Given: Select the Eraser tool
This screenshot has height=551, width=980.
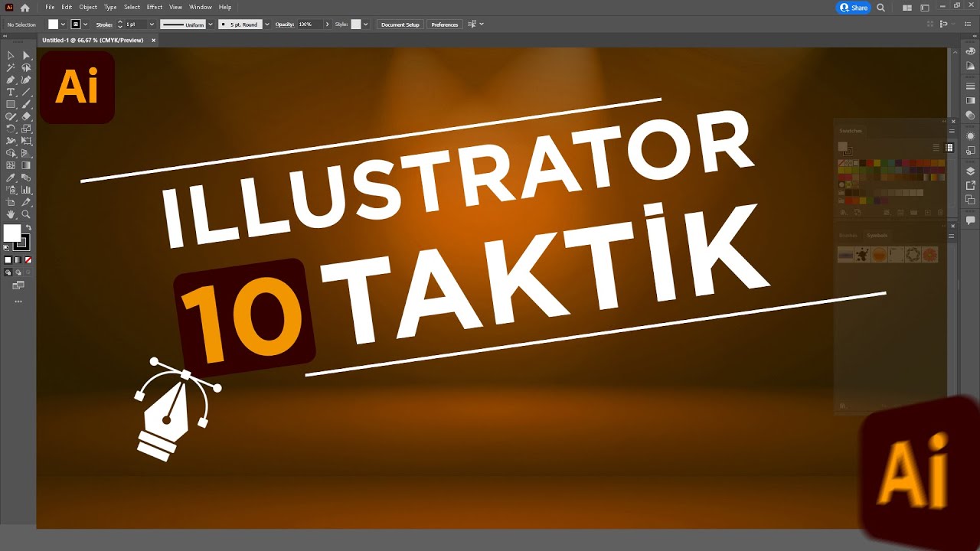Looking at the screenshot, I should [26, 116].
